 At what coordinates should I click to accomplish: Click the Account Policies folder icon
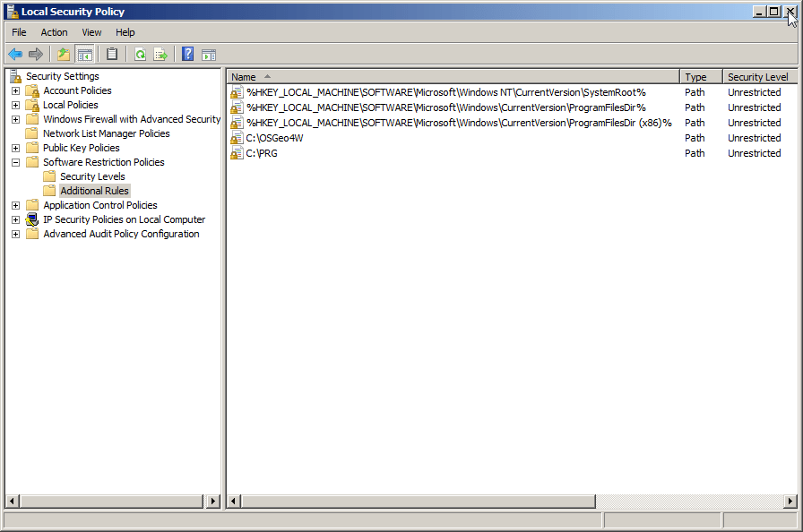pos(32,91)
